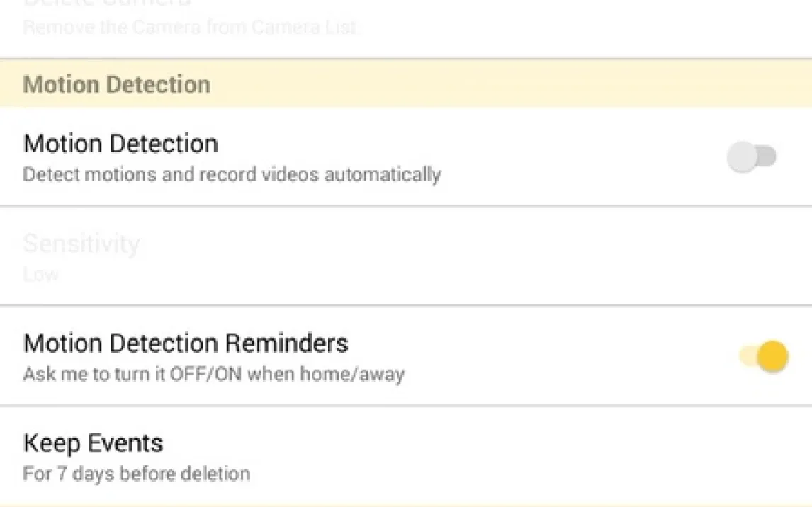Click the yellow Motion Detection section header

(x=406, y=84)
